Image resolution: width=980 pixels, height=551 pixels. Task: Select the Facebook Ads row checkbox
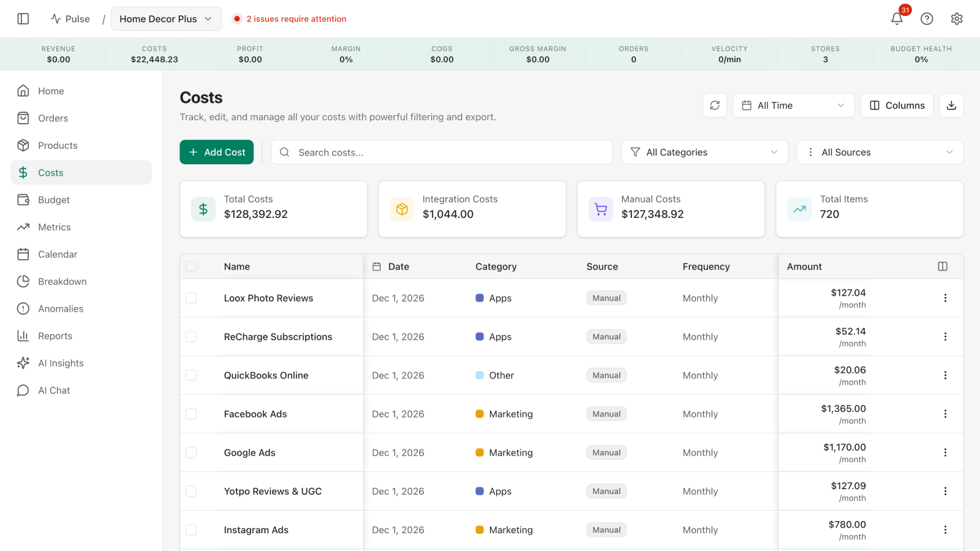(x=191, y=414)
